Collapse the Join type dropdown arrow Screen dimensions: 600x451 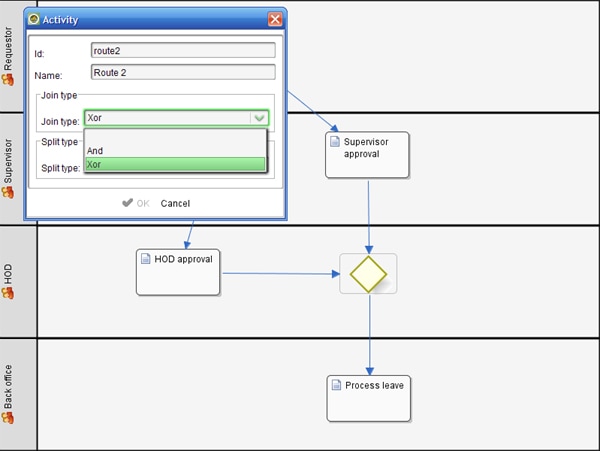pos(259,118)
